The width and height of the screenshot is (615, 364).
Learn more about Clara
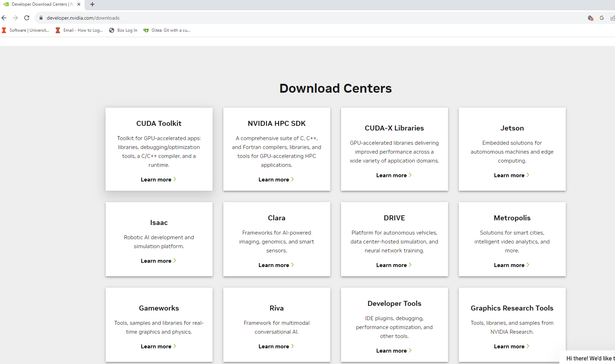click(276, 265)
